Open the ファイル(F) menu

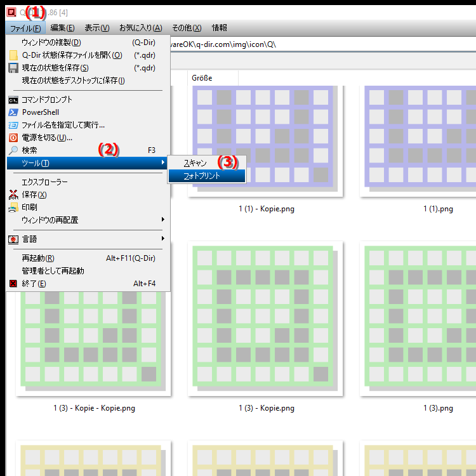(x=25, y=28)
